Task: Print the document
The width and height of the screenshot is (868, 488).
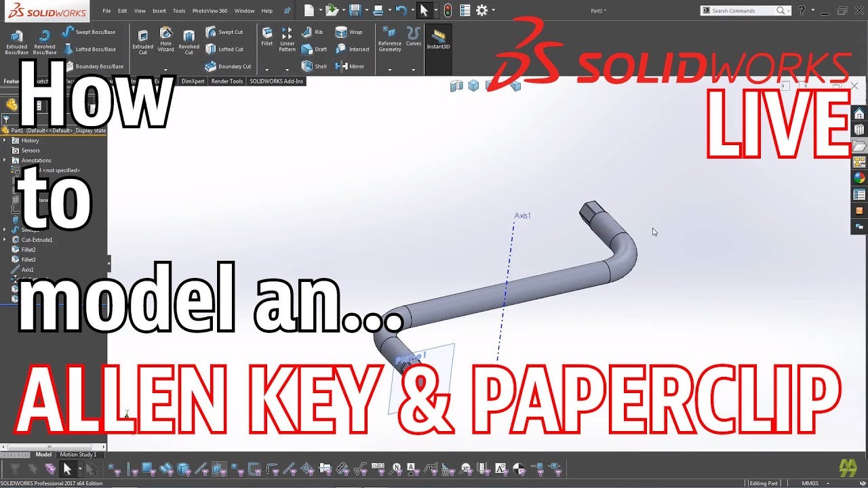Action: pos(378,10)
